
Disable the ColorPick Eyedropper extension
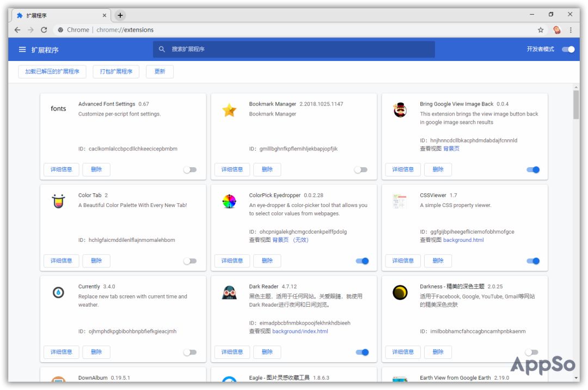point(362,261)
